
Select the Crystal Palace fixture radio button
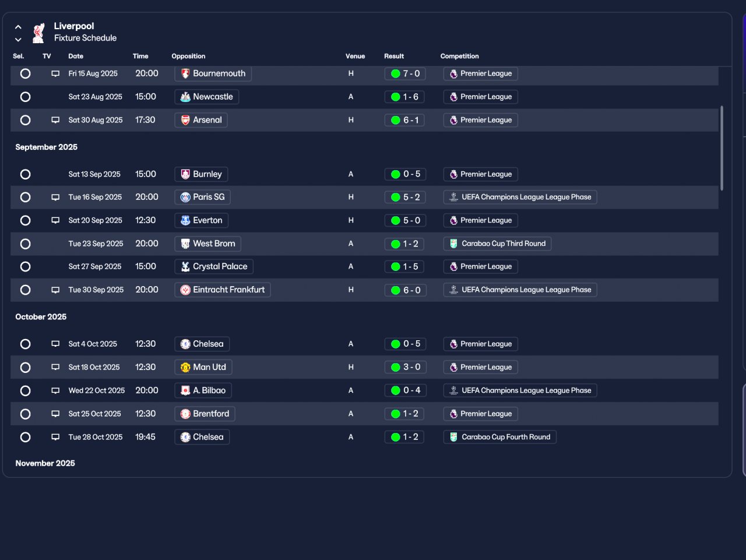coord(25,266)
